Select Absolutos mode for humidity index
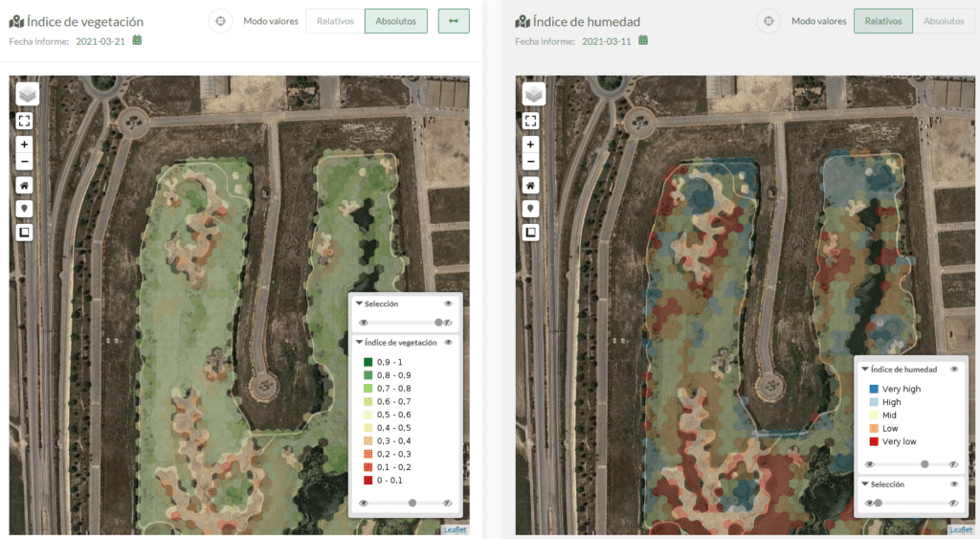The image size is (980, 539). pos(943,21)
